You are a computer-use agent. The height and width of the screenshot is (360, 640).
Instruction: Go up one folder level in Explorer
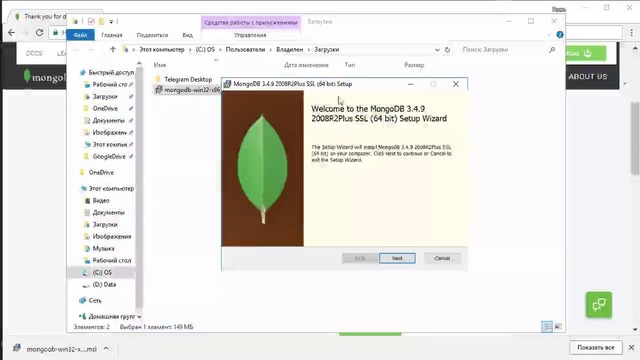pyautogui.click(x=113, y=49)
